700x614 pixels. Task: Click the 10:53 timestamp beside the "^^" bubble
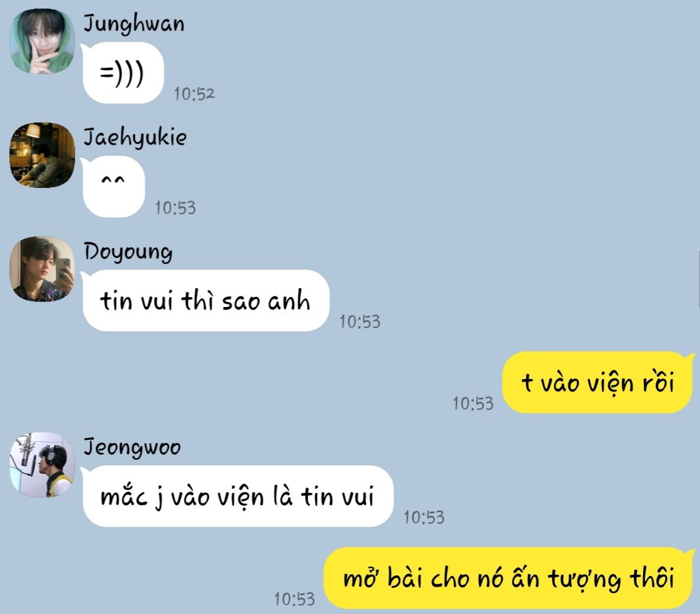[x=175, y=208]
